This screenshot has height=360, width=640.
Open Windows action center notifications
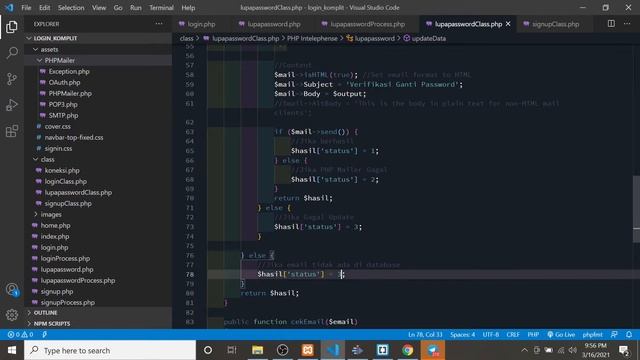tap(624, 350)
